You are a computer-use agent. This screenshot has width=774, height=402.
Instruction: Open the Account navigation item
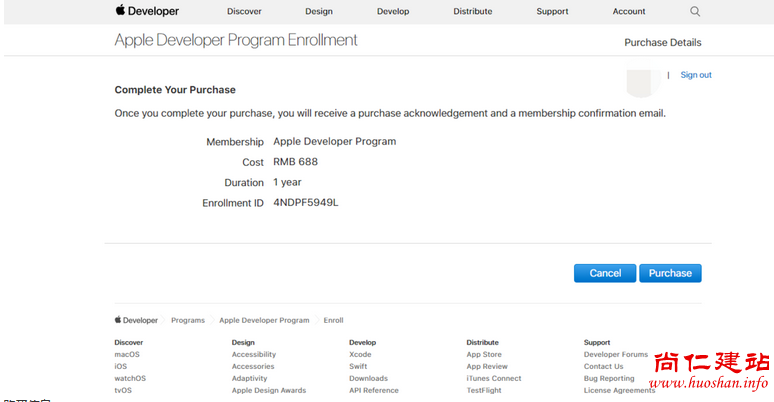(x=629, y=12)
